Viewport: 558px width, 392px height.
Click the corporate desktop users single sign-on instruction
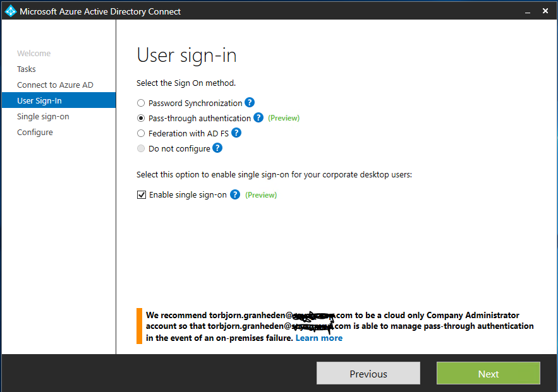(274, 174)
